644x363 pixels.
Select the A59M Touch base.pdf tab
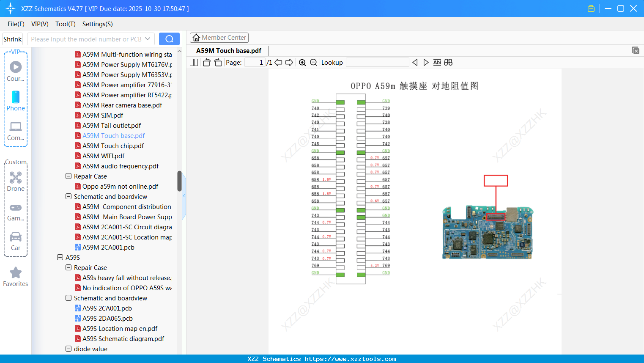click(x=229, y=51)
